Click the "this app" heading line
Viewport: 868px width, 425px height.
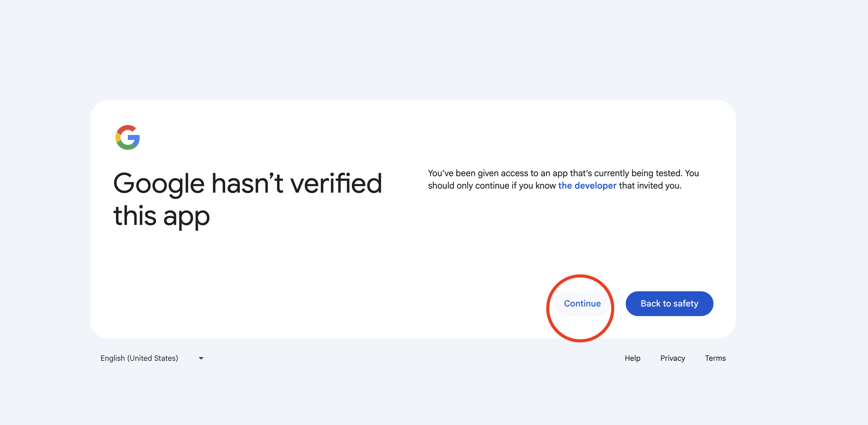(161, 216)
